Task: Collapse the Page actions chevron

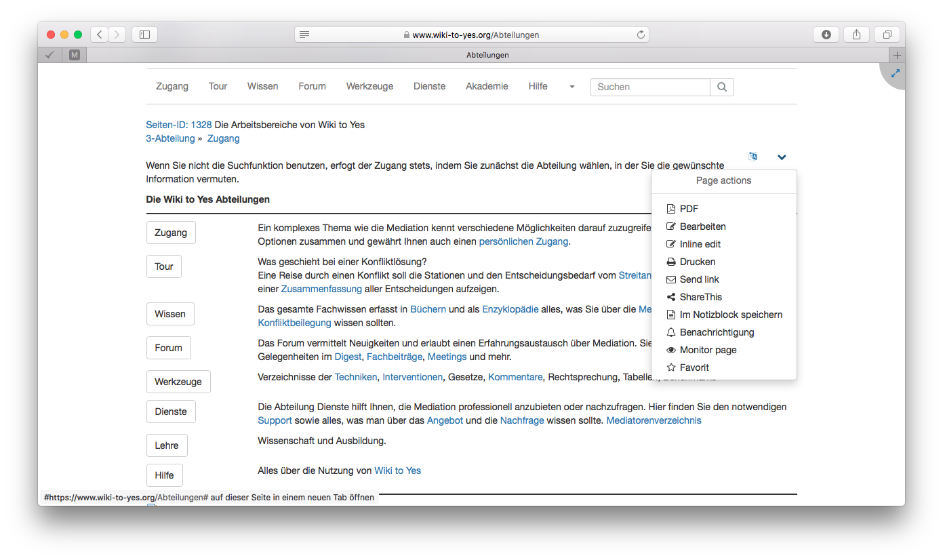Action: click(x=782, y=157)
